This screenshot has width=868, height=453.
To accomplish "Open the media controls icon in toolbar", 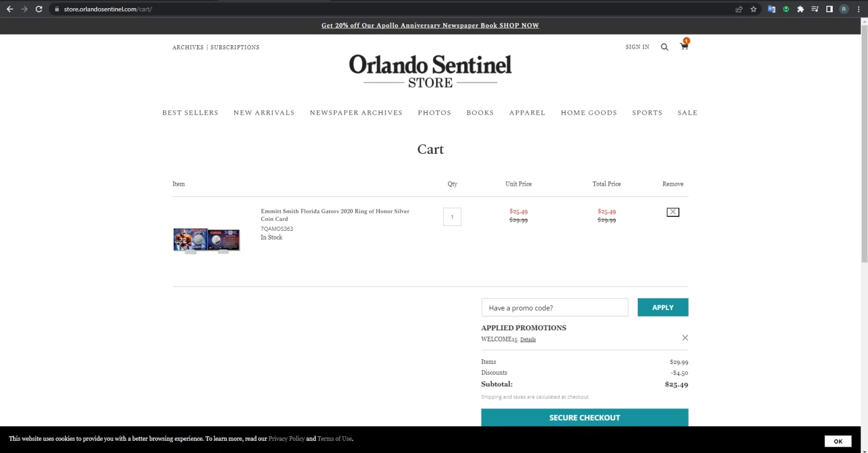I will point(815,9).
